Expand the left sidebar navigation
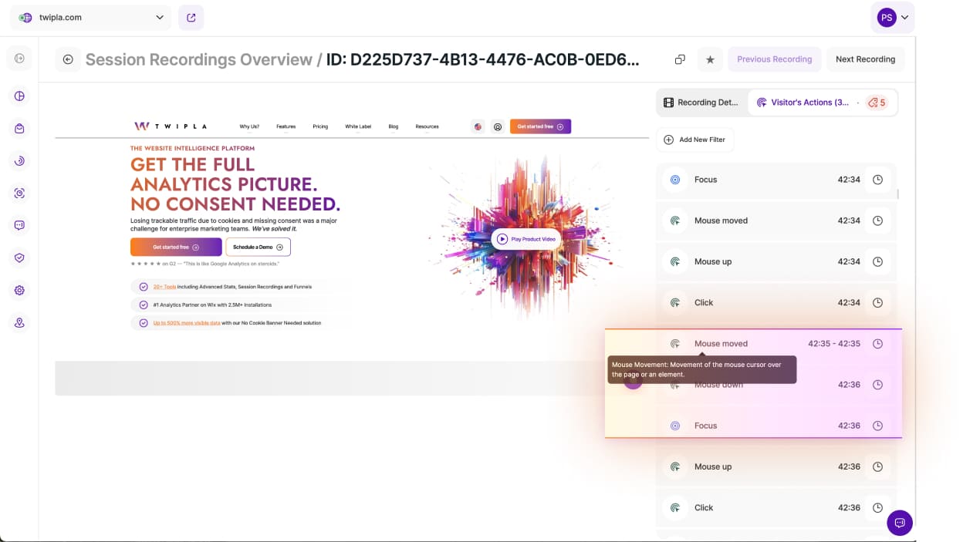This screenshot has height=542, width=980. (19, 59)
